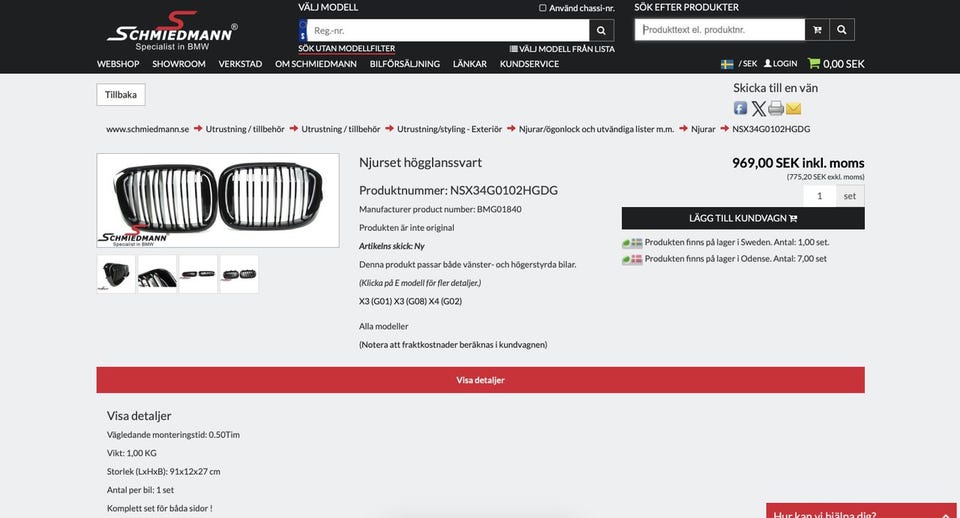
Task: Click Vikt: 1,00 KG text
Action: (x=132, y=453)
